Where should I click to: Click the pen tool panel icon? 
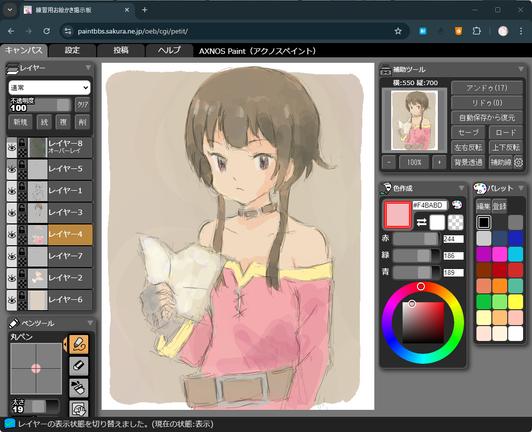click(14, 323)
